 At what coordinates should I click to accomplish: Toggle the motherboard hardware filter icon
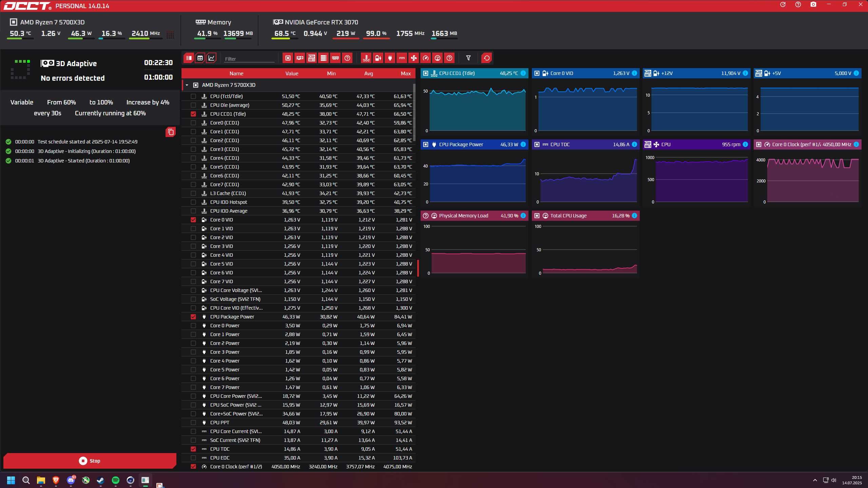click(x=312, y=58)
